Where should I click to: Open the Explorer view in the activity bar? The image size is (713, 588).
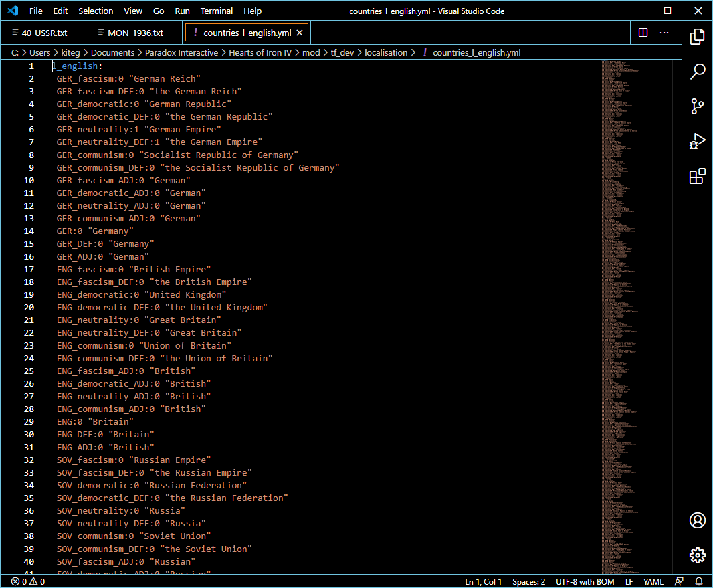coord(697,37)
